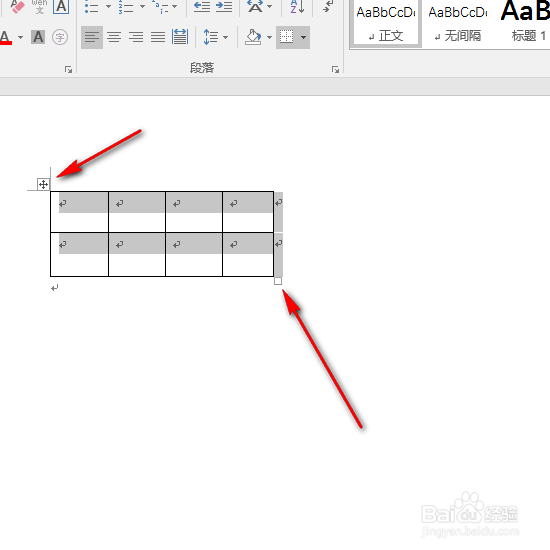Viewport: 550px width, 550px height.
Task: Click the Asian layout icon
Action: pyautogui.click(x=255, y=6)
